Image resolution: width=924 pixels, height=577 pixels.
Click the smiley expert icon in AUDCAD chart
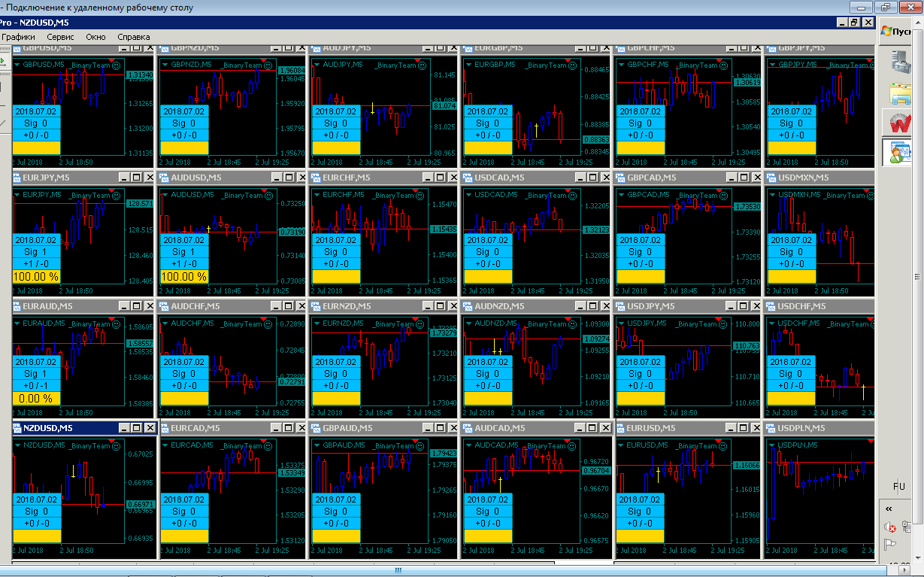573,446
